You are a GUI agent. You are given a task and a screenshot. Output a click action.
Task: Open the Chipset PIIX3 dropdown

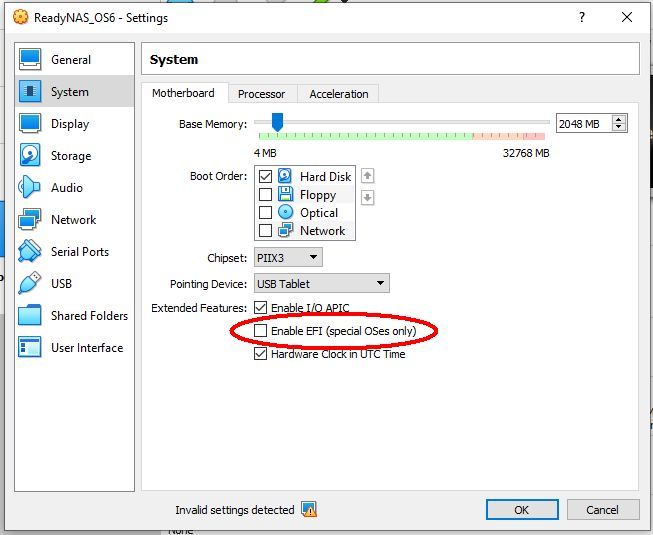pos(288,258)
